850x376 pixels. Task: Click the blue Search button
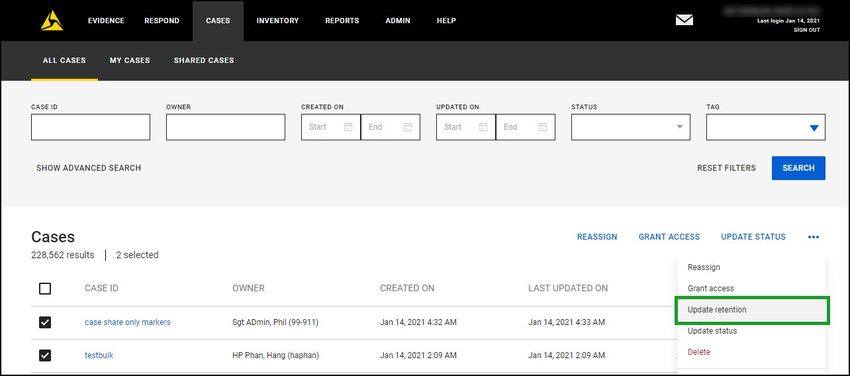pos(799,168)
